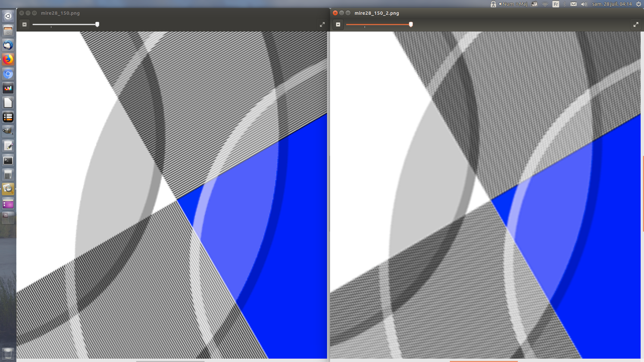Open the clock showing sam. 28 juil. 04:14
644x362 pixels.
click(x=612, y=4)
